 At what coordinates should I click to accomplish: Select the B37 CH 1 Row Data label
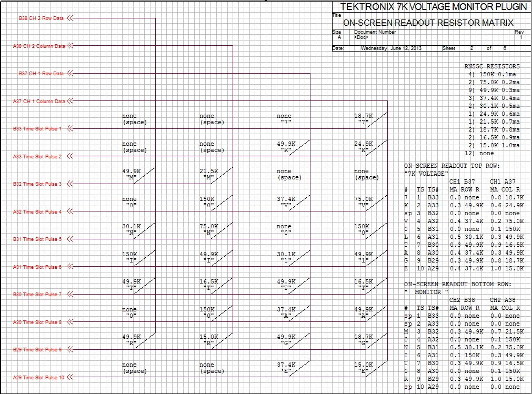pos(41,74)
